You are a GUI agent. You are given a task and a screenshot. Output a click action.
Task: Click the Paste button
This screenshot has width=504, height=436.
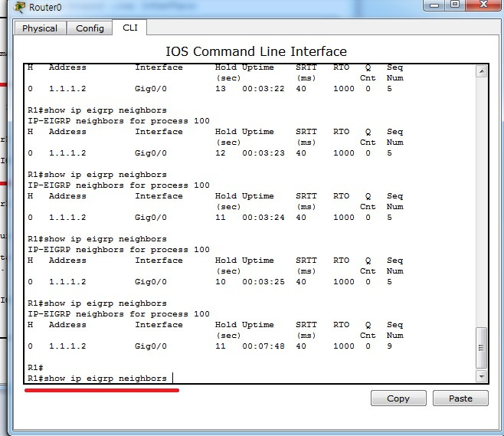(460, 398)
